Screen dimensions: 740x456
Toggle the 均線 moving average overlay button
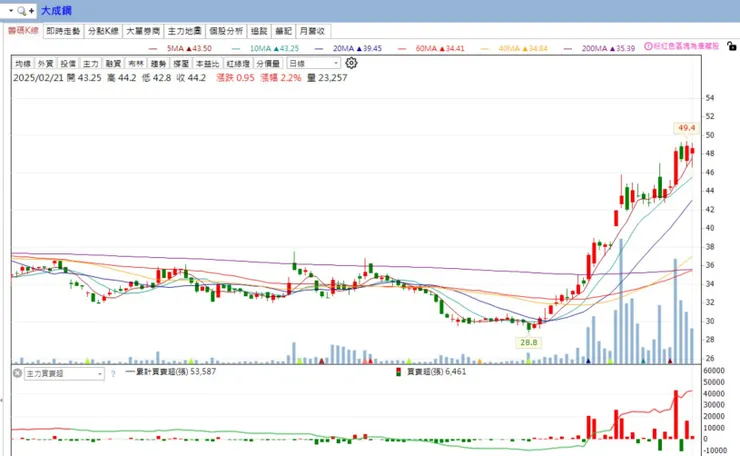(23, 63)
